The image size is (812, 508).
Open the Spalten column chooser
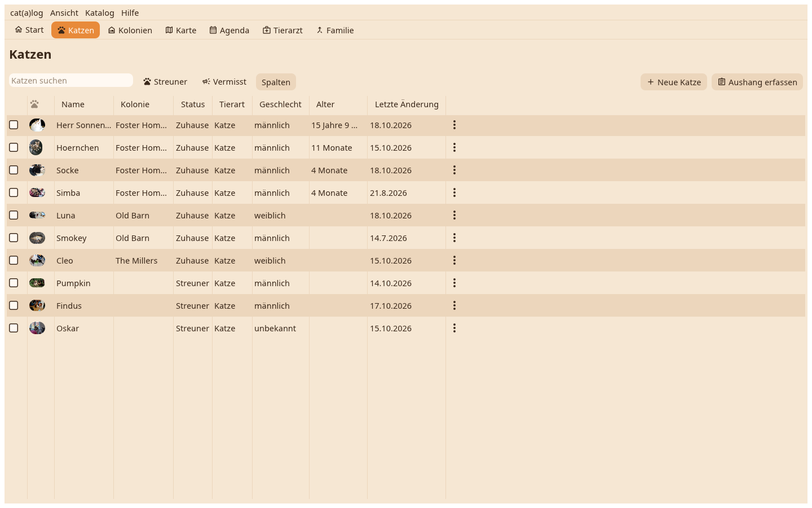276,82
